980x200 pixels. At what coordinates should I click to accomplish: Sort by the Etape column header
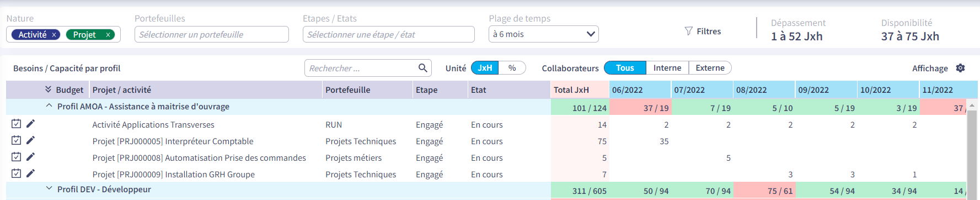point(427,90)
